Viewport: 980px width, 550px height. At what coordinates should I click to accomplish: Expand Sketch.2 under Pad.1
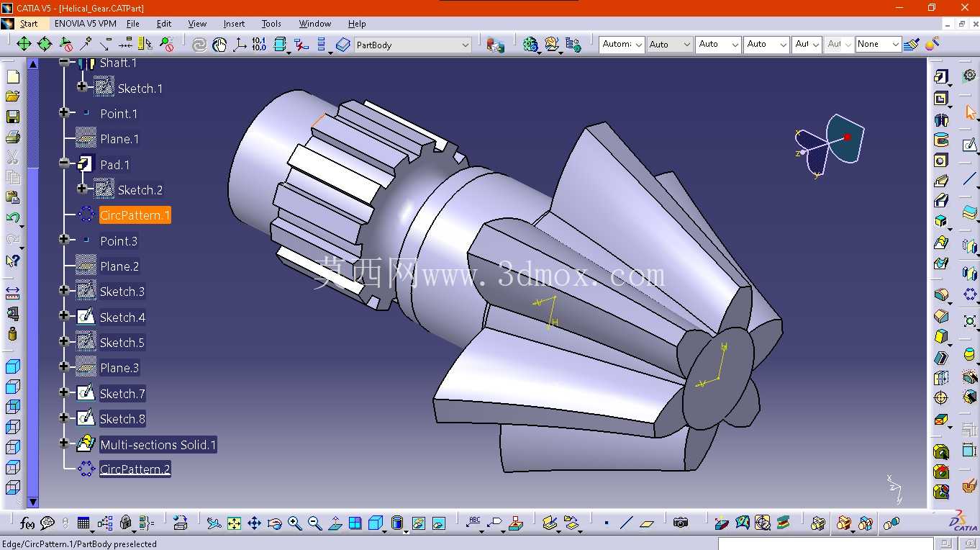82,189
